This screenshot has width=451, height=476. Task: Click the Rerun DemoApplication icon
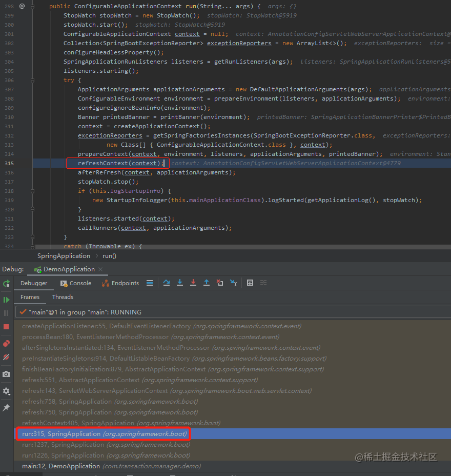click(x=6, y=284)
